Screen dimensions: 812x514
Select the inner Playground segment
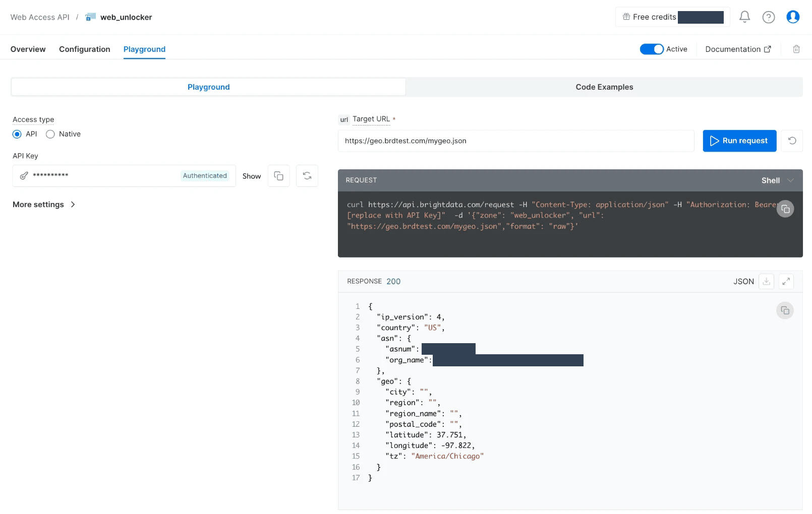208,87
